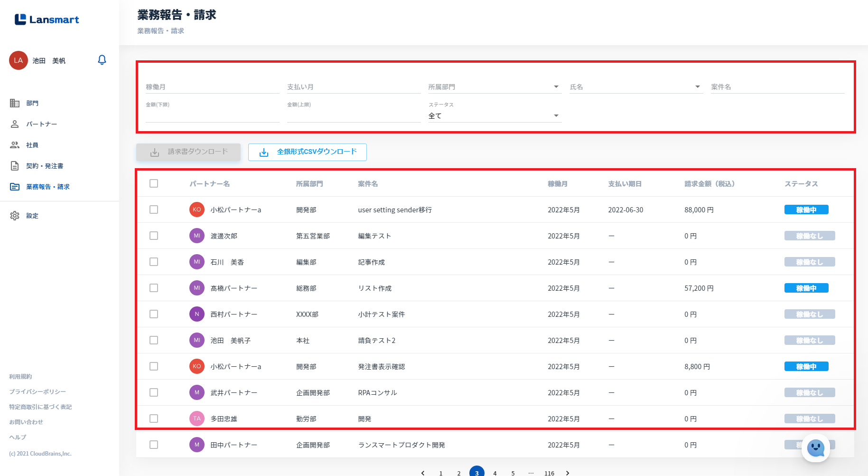Click the 案件名 filter input field
The width and height of the screenshot is (868, 476).
(777, 87)
